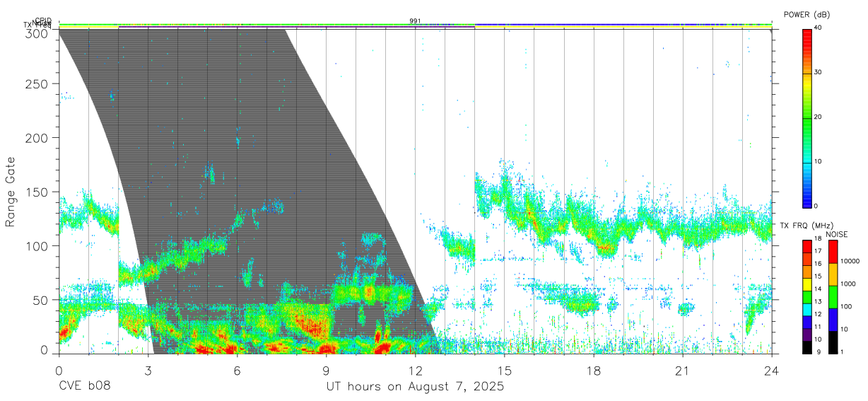
Task: Click the red top of POWER colorbar
Action: tap(807, 33)
